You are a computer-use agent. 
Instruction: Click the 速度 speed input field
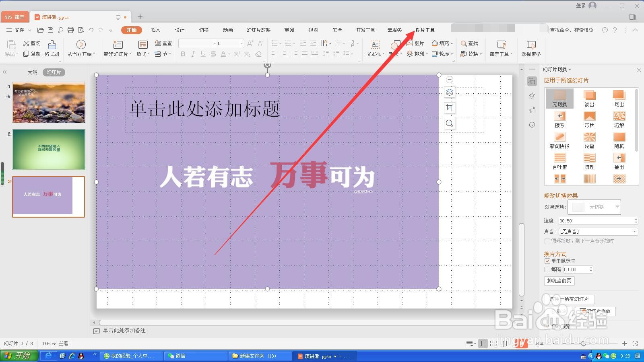[x=598, y=221]
